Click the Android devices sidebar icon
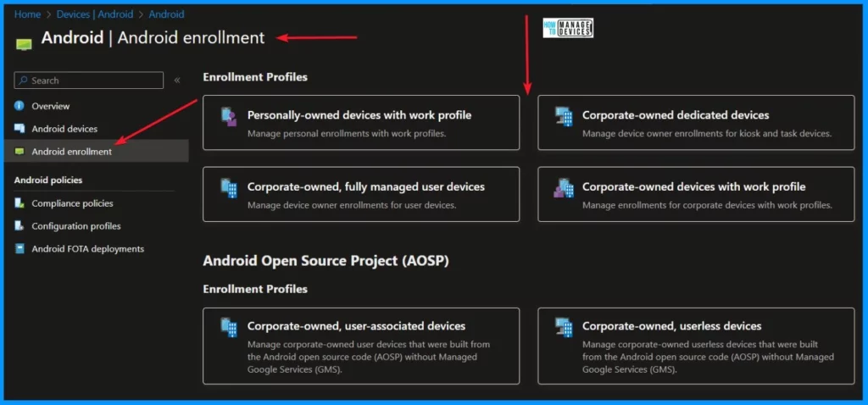Image resolution: width=868 pixels, height=405 pixels. coord(19,128)
